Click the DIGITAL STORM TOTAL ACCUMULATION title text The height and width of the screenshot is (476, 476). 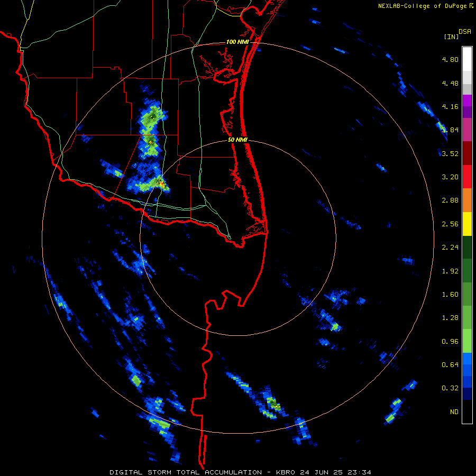(x=186, y=472)
